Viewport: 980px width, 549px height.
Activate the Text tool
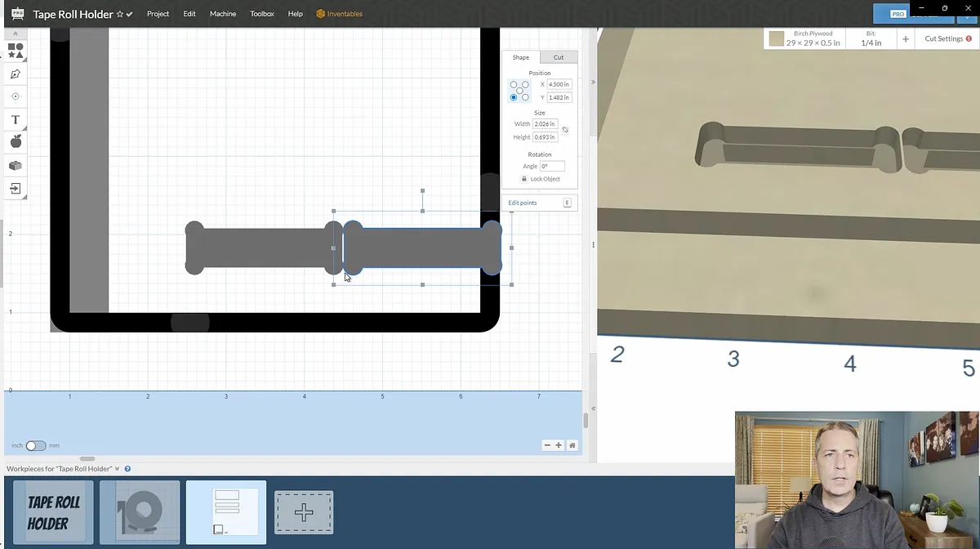[15, 120]
